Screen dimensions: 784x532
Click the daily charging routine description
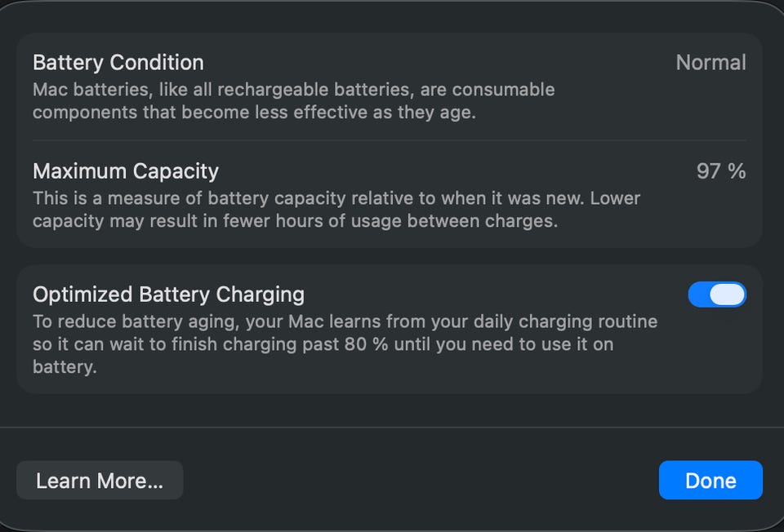[345, 321]
